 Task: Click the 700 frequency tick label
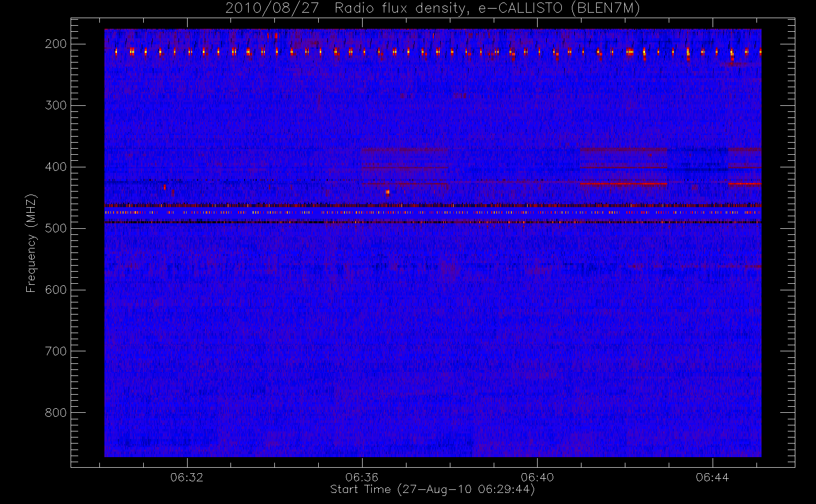coord(56,351)
